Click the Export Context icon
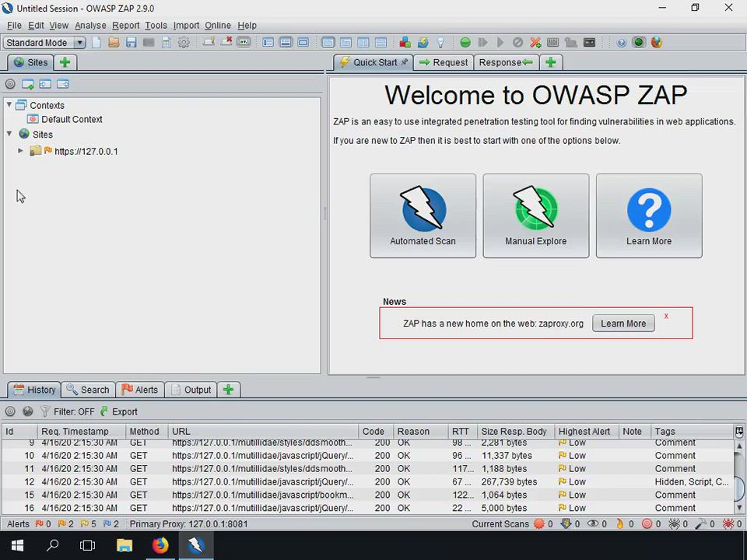 pyautogui.click(x=63, y=84)
